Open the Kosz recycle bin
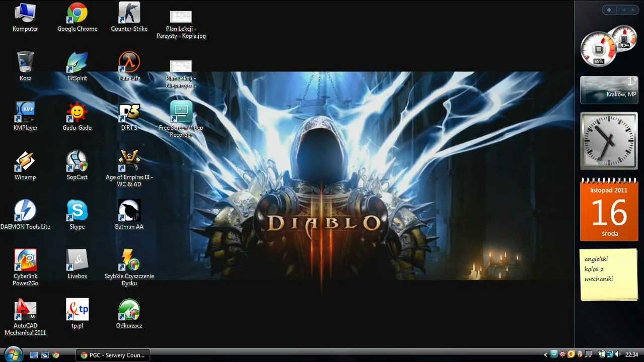 25,67
